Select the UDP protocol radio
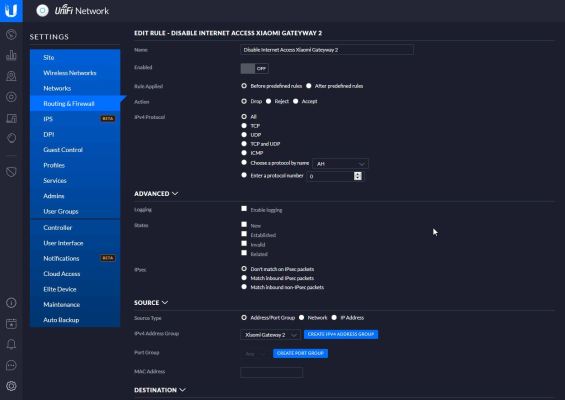The height and width of the screenshot is (400, 565). [244, 134]
